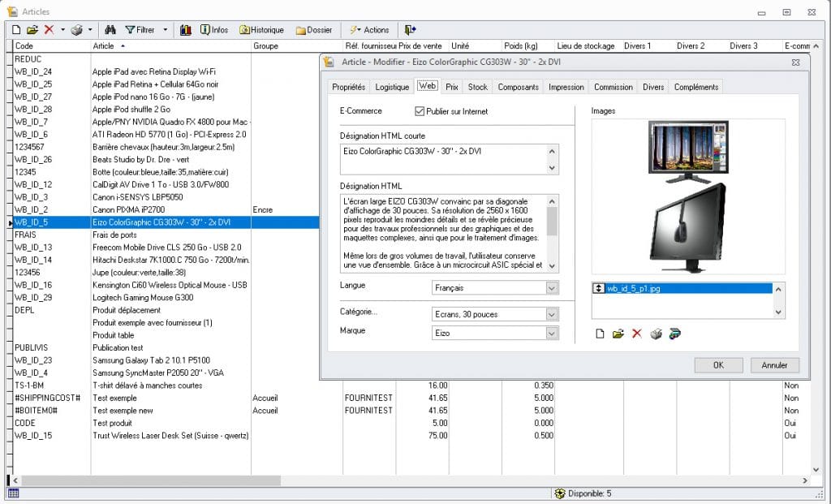Expand dropdown arrow next to printer icon
This screenshot has width=831, height=504.
point(90,30)
